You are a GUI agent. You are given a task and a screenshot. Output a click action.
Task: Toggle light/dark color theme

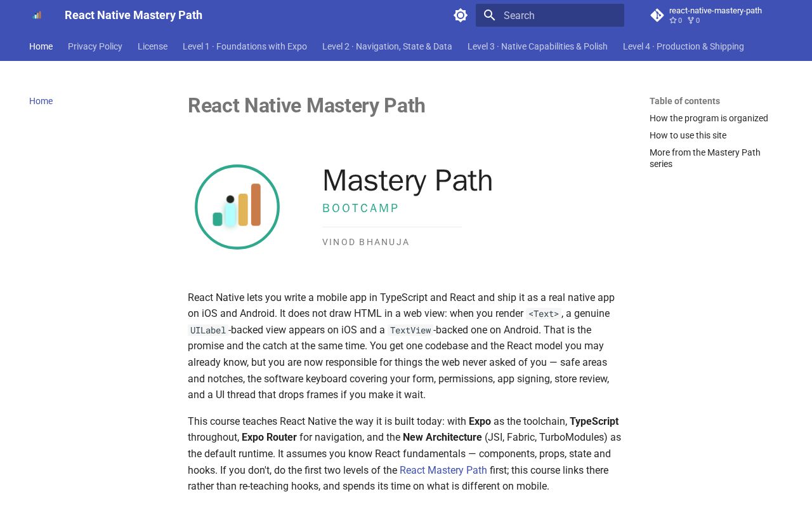461,15
